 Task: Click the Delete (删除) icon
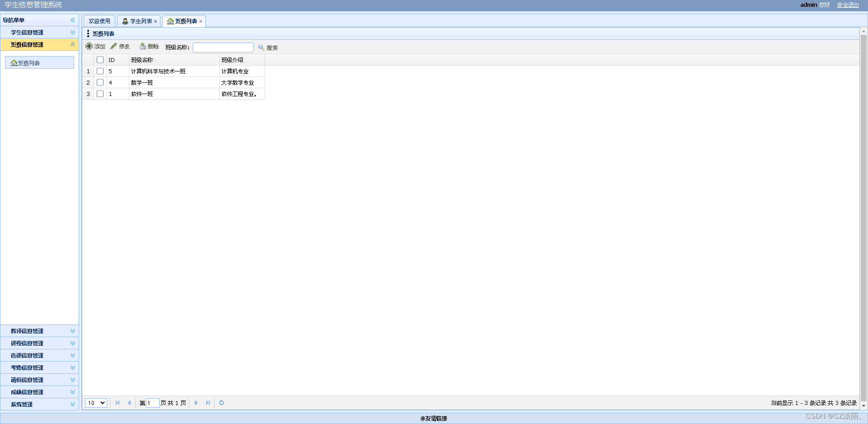click(142, 47)
